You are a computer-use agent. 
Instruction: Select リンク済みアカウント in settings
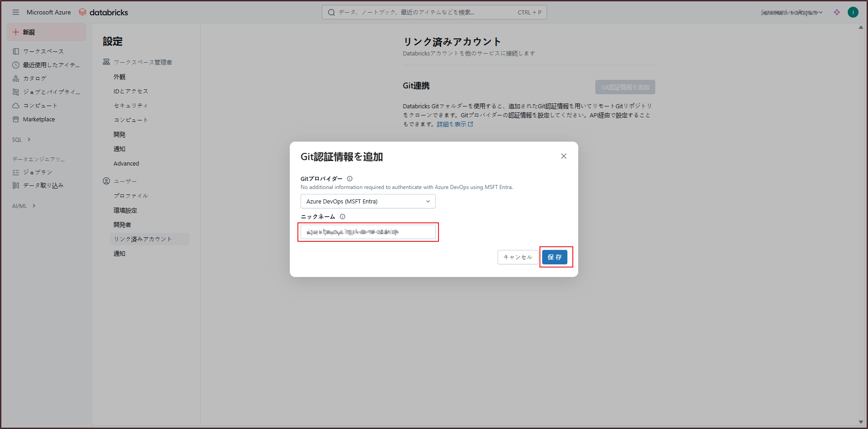[150, 239]
